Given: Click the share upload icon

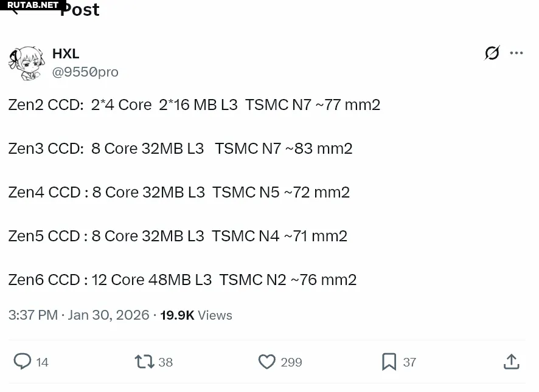Looking at the screenshot, I should (511, 362).
